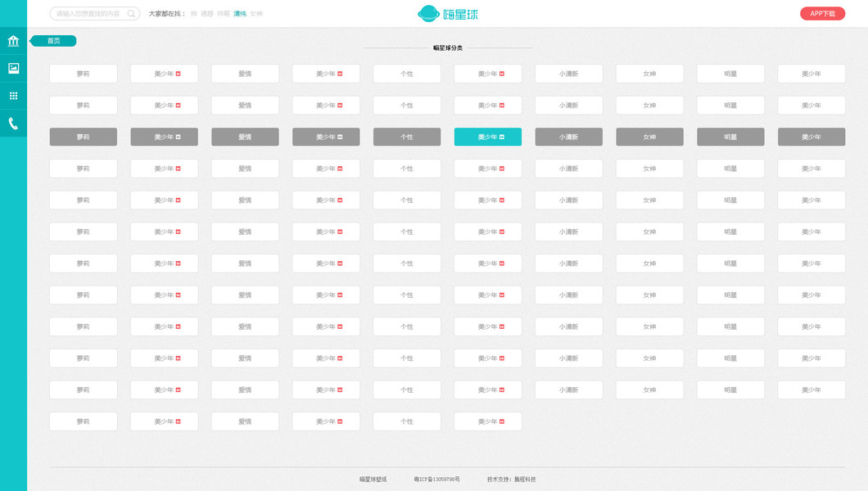Click the single-character 帅 hot search tag
Image resolution: width=868 pixels, height=491 pixels.
click(x=194, y=14)
